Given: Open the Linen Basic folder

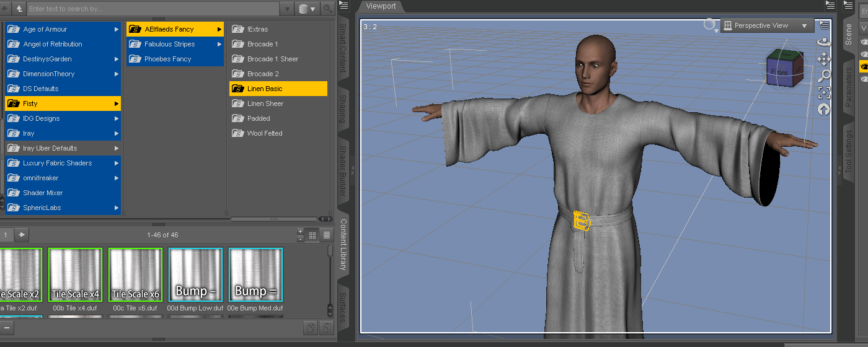Looking at the screenshot, I should pyautogui.click(x=278, y=89).
